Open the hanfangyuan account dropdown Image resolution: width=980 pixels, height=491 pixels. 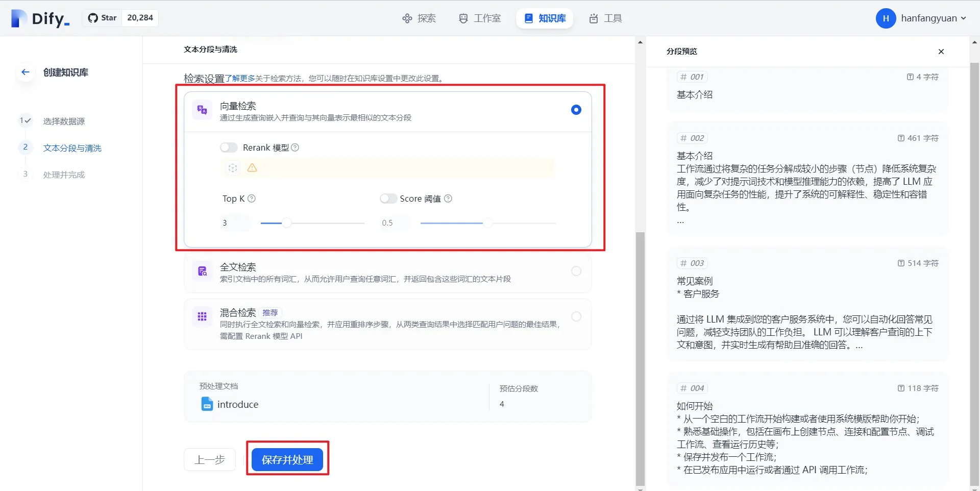[x=933, y=18]
